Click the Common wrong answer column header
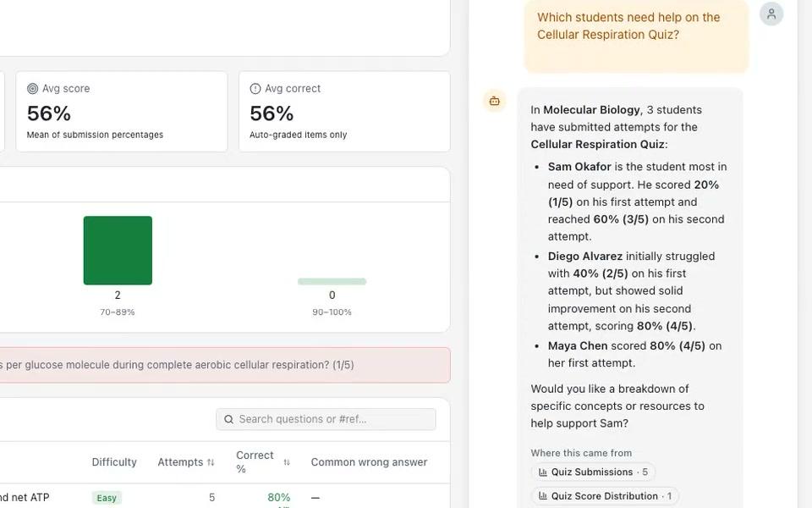This screenshot has width=812, height=508. point(370,462)
